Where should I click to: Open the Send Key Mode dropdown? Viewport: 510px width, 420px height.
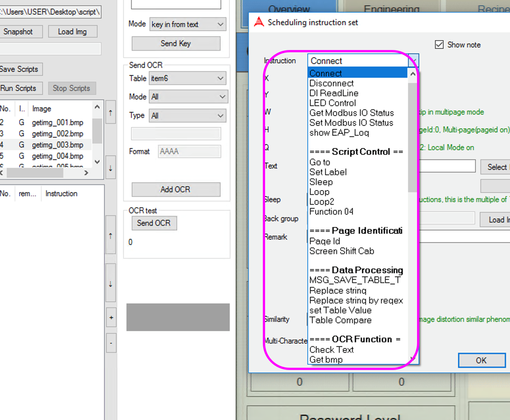(187, 25)
